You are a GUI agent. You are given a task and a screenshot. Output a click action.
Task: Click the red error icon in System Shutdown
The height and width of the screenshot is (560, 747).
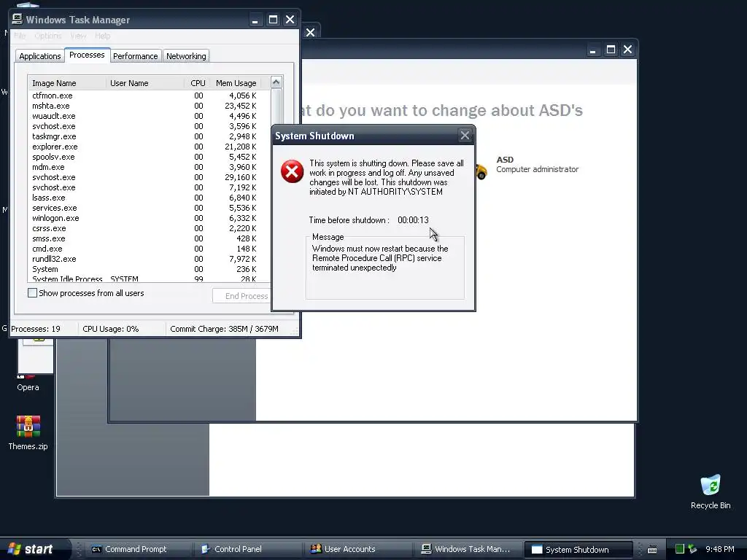(292, 171)
